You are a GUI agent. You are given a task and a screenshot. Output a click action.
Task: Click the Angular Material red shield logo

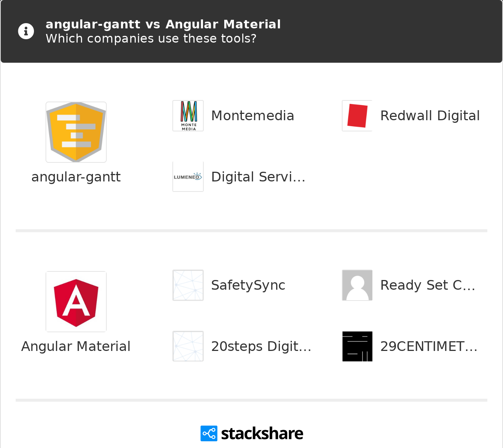pyautogui.click(x=76, y=301)
